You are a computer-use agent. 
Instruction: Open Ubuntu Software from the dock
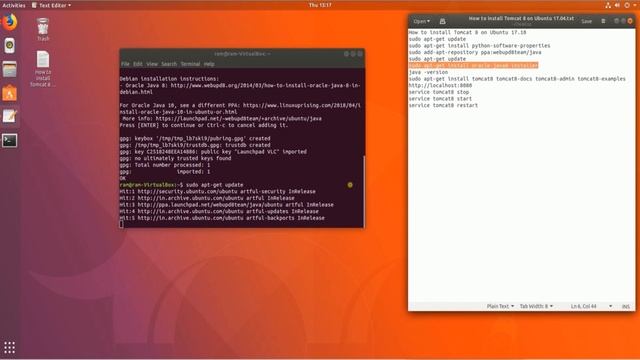pyautogui.click(x=10, y=93)
